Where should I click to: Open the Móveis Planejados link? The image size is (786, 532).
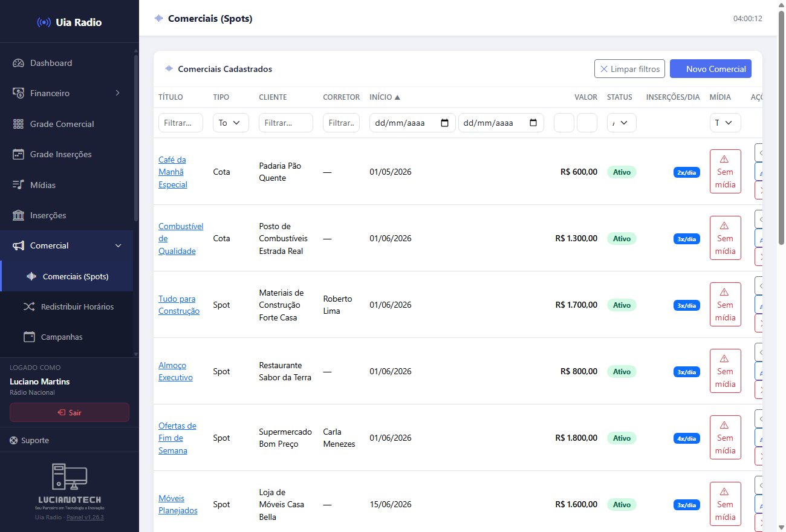click(x=178, y=504)
